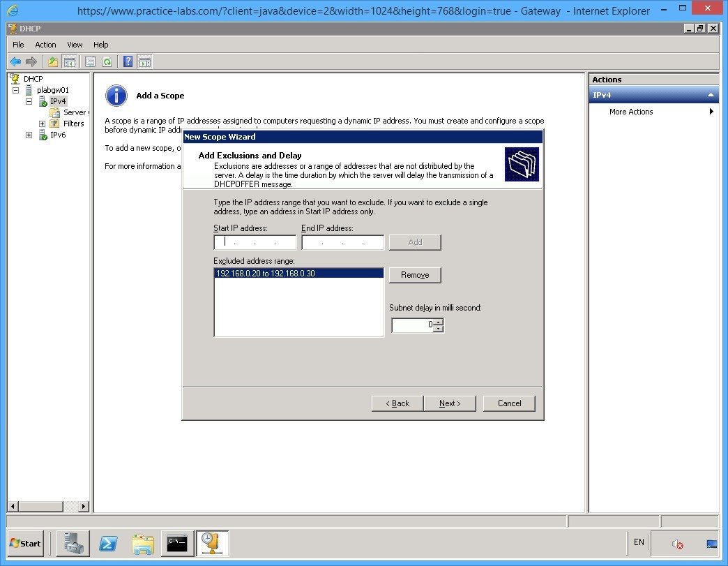The height and width of the screenshot is (566, 728).
Task: Increase subnet delay using the up stepper arrow
Action: click(x=439, y=322)
